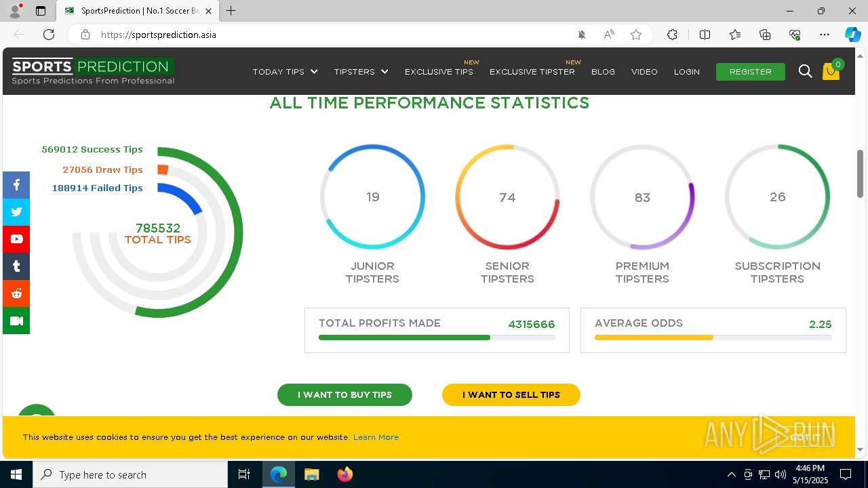Follow the Learn More cookie link

(376, 437)
